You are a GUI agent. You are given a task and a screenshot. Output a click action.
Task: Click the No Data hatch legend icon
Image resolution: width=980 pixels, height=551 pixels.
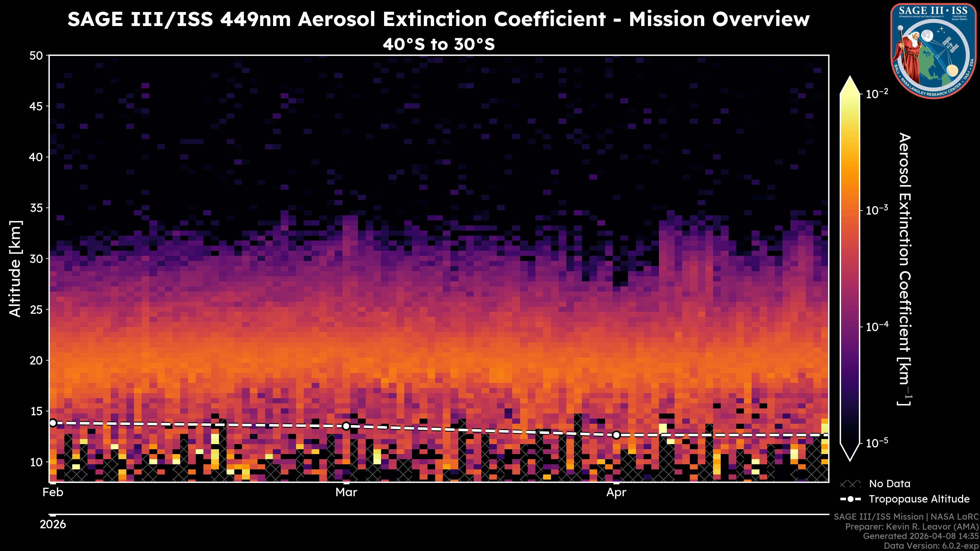pyautogui.click(x=850, y=484)
